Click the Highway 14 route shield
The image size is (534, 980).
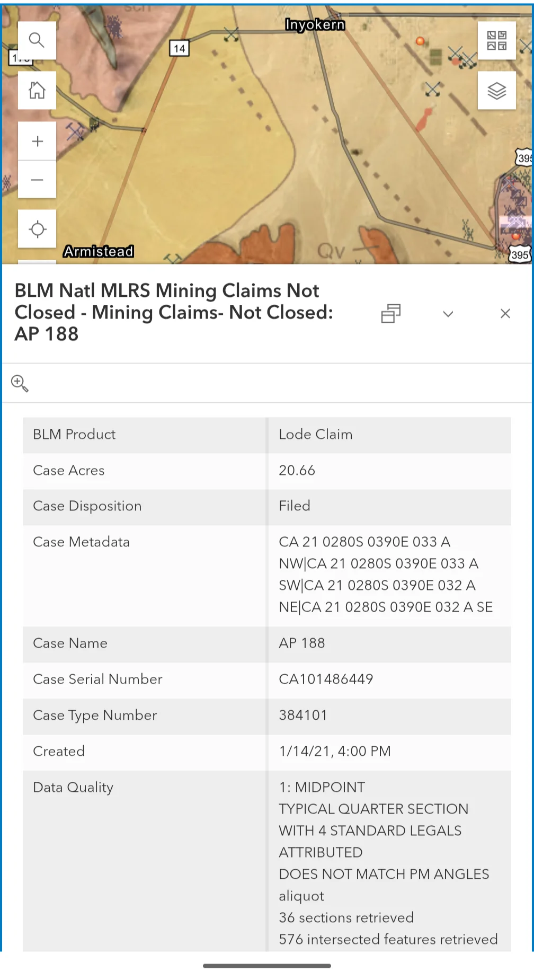point(179,49)
